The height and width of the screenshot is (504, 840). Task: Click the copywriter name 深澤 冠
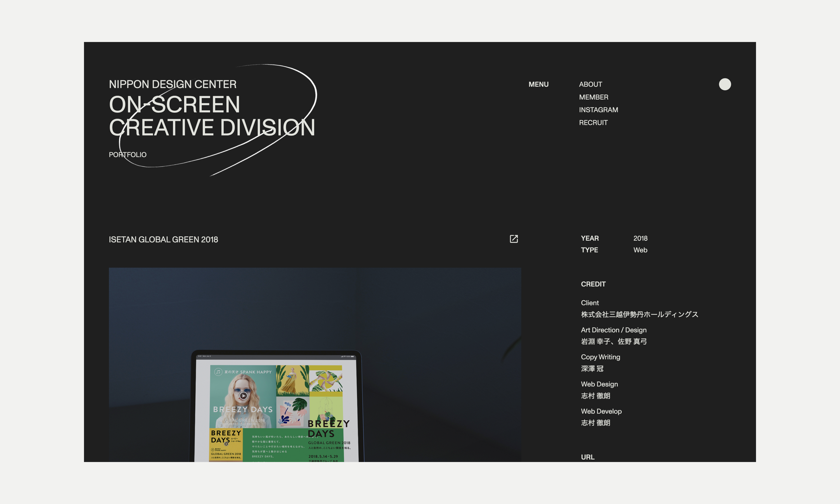pos(592,369)
